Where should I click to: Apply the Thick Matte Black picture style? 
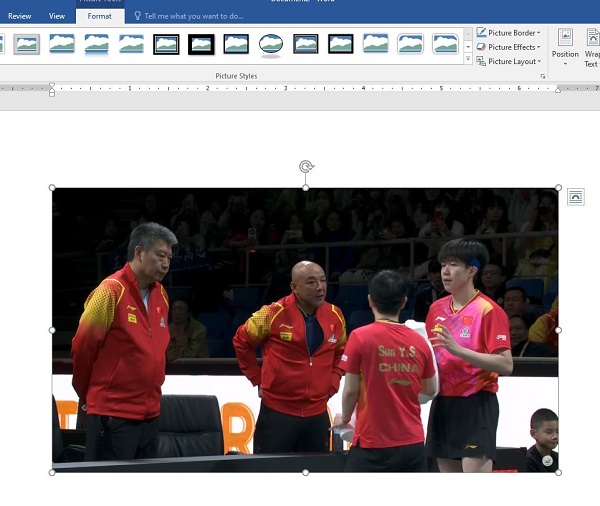click(201, 44)
